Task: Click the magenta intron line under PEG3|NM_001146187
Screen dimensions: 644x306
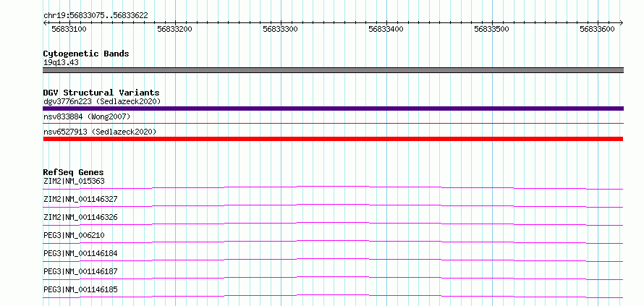Action: [333, 277]
